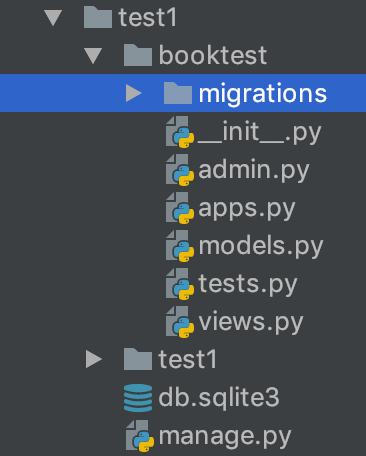Viewport: 366px width, 456px height.
Task: Open the admin.py file name
Action: click(x=254, y=171)
